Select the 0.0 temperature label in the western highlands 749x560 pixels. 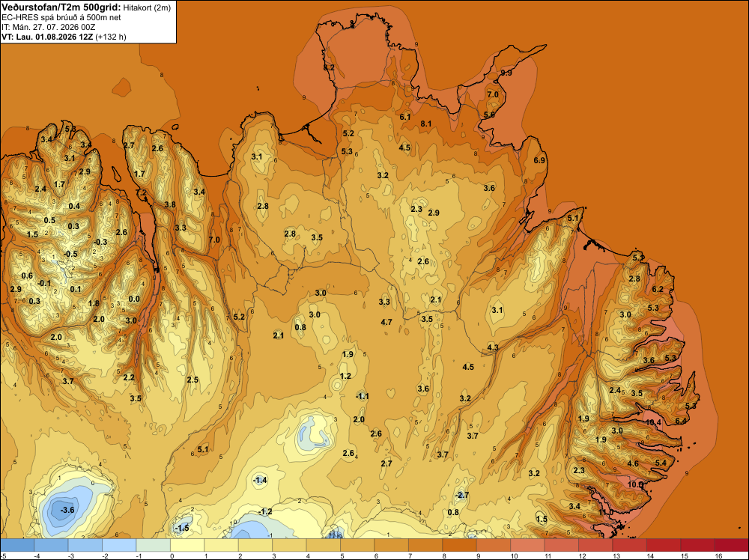coord(134,299)
